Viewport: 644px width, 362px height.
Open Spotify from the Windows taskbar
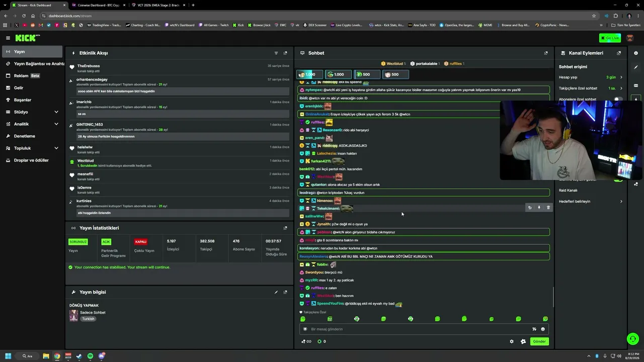(x=91, y=356)
